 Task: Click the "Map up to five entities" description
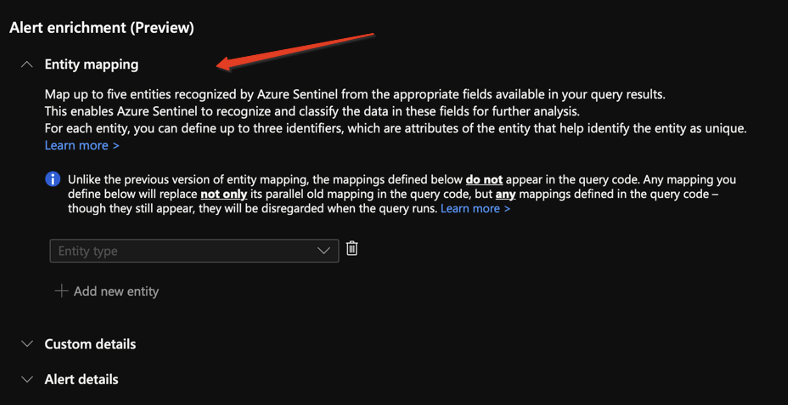point(357,94)
